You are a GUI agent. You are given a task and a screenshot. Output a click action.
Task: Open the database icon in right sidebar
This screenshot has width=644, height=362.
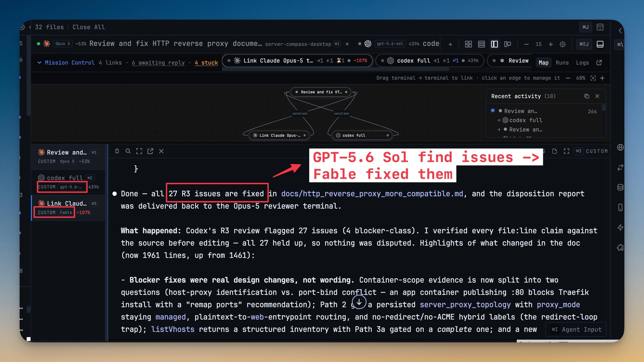tap(620, 187)
